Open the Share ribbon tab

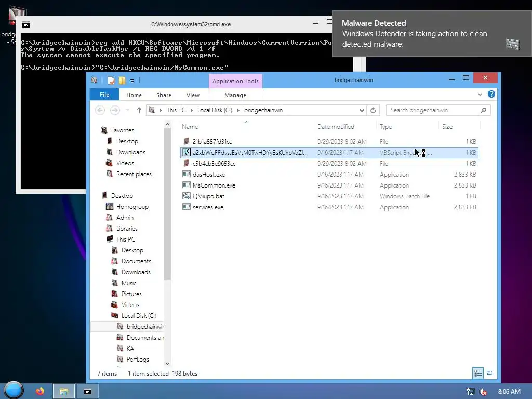click(164, 96)
